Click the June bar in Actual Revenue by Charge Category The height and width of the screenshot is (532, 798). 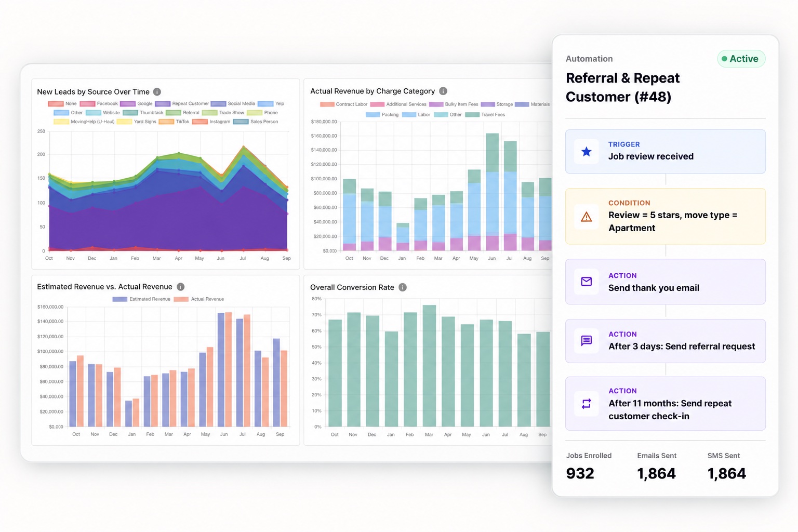pyautogui.click(x=492, y=192)
